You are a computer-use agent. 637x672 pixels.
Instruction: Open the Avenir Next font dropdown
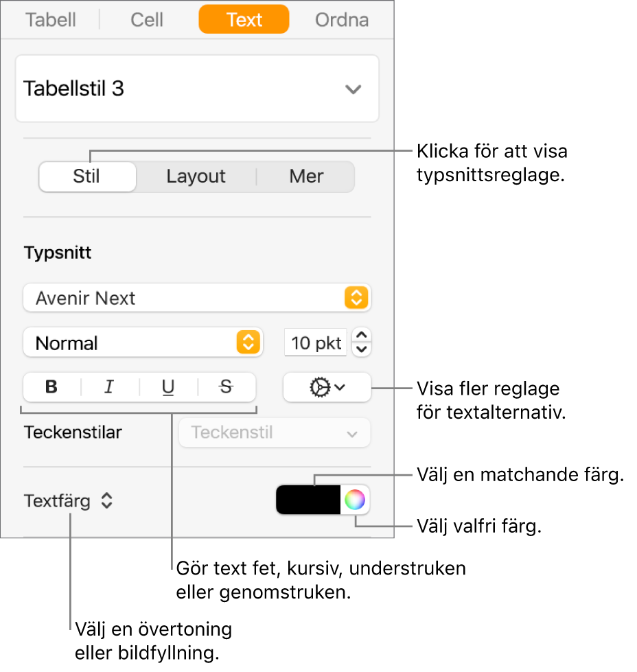(x=196, y=298)
